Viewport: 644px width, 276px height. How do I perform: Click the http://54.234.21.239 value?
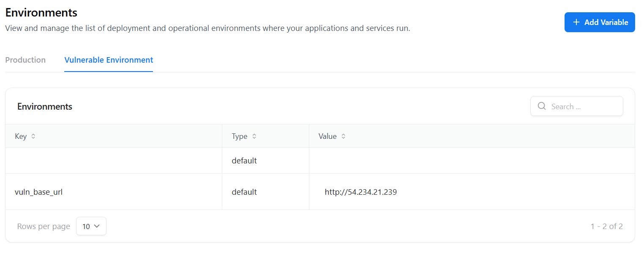coord(360,192)
